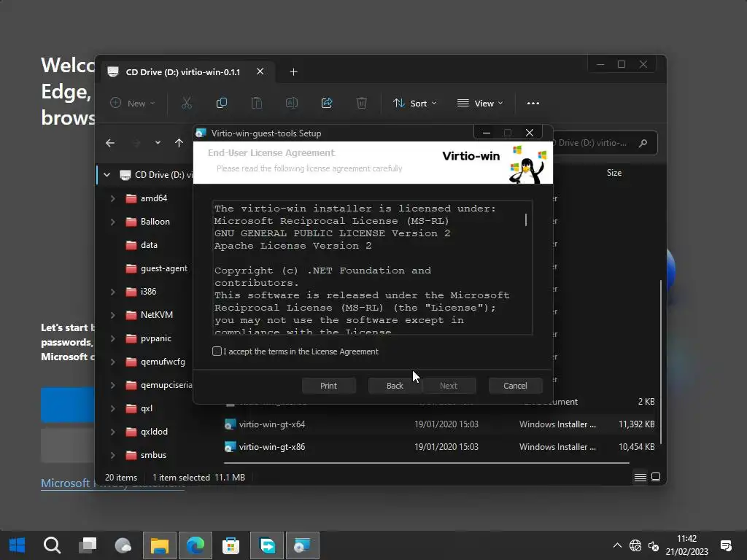Open Microsoft Edge from the taskbar
The width and height of the screenshot is (747, 560).
(196, 545)
